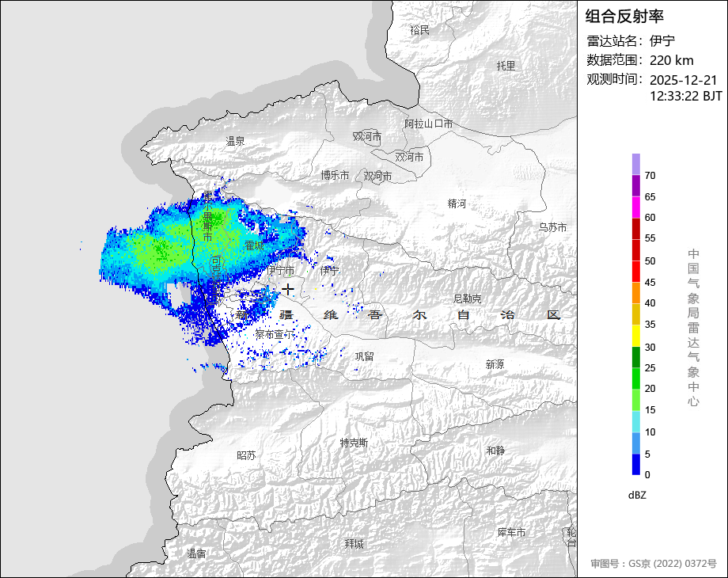This screenshot has width=728, height=578.
Task: Click the black cross radar station marker
Action: click(288, 290)
